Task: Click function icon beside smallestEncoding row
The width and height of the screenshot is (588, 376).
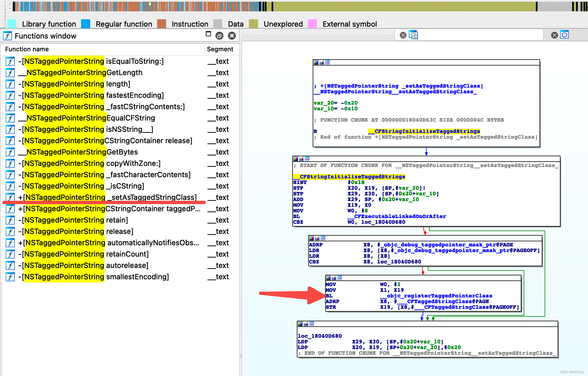Action: pyautogui.click(x=10, y=277)
